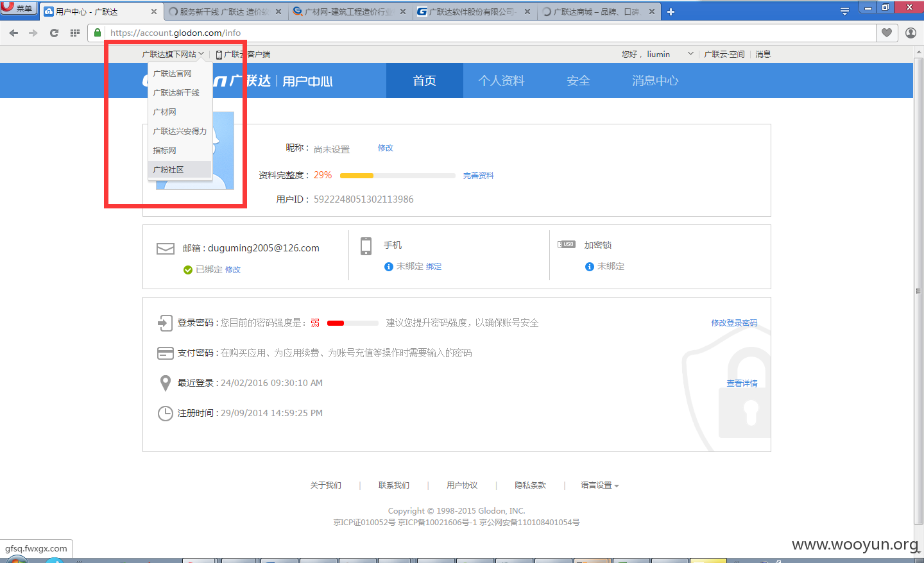Click the browser forward arrow
Image resolution: width=924 pixels, height=563 pixels.
(x=33, y=33)
